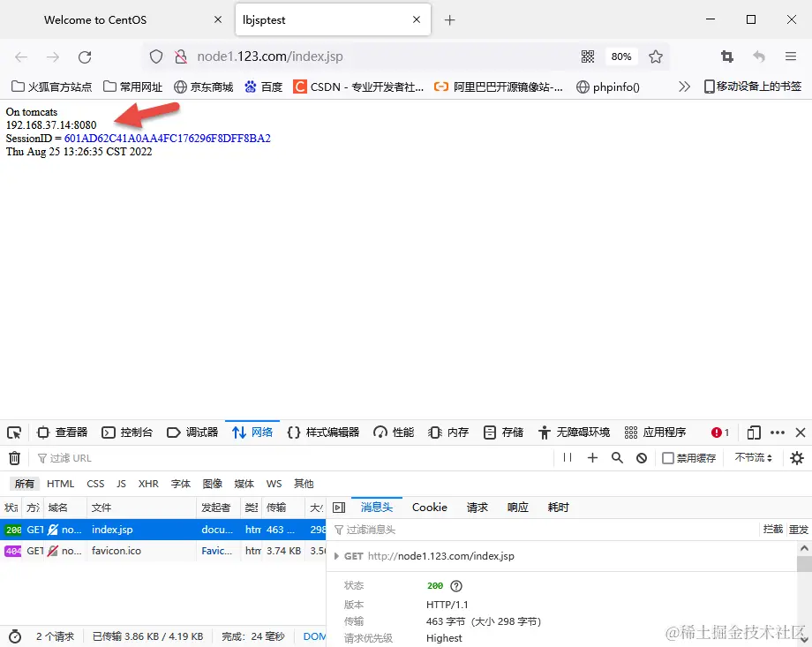Screen dimensions: 812x647
Task: Open the 请求 request details tab
Action: click(477, 508)
